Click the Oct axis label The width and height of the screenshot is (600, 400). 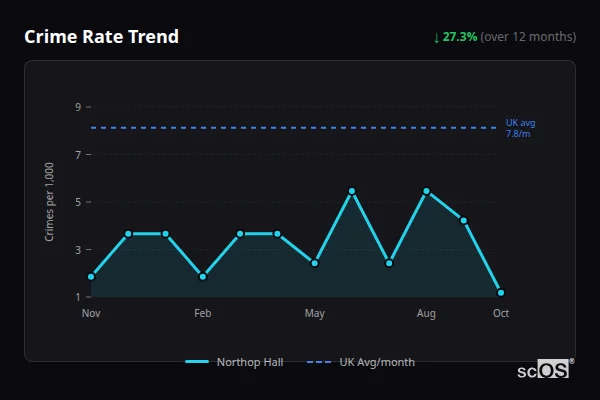pos(501,313)
